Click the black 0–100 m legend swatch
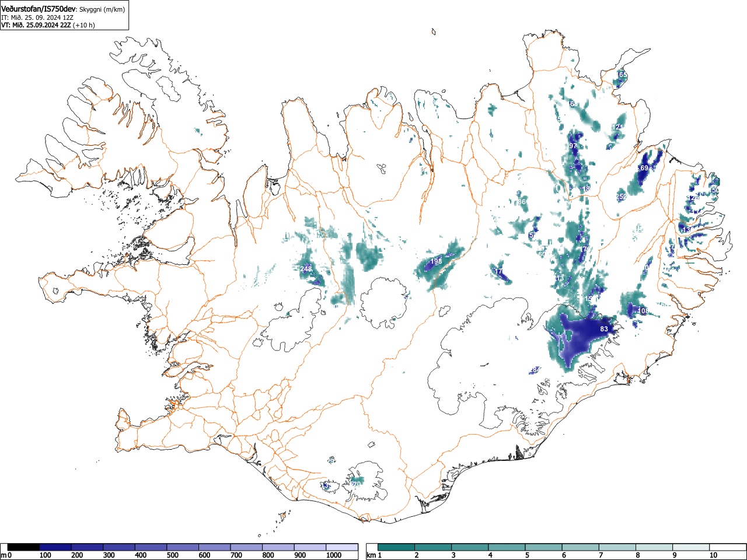The image size is (747, 560). 24,547
